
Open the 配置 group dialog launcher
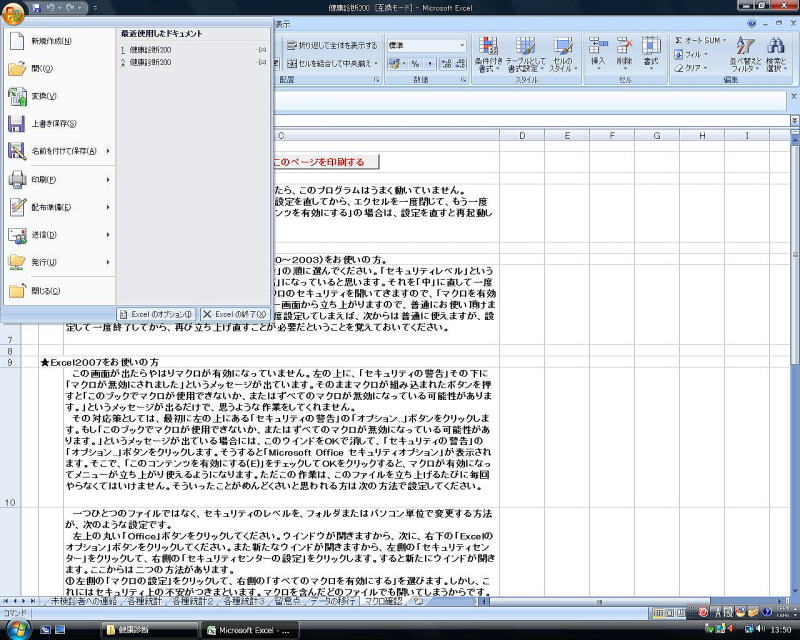tap(377, 80)
